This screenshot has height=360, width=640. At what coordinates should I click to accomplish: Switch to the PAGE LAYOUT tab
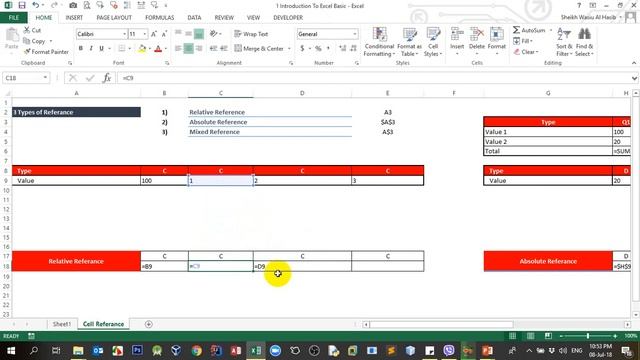tap(114, 18)
